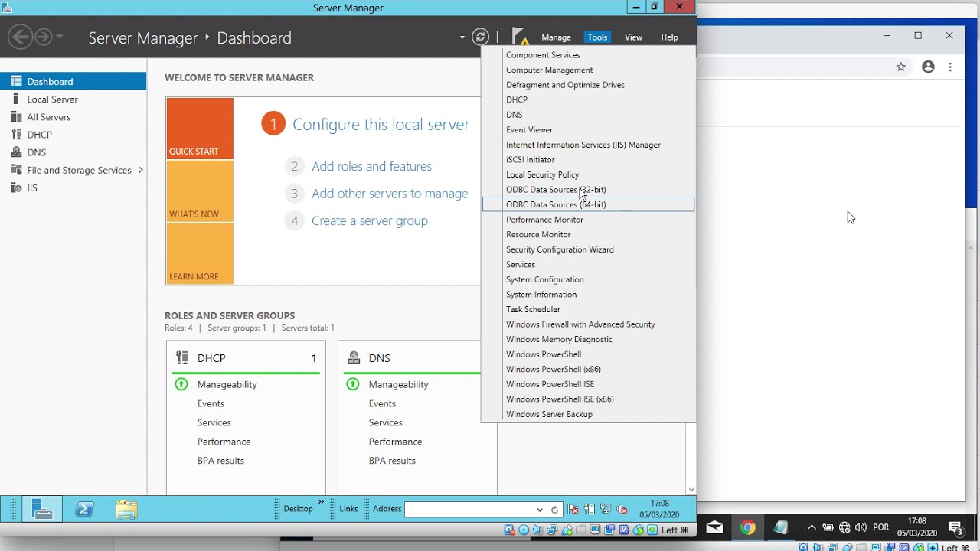Click the refresh icon in the Address toolbar
The width and height of the screenshot is (980, 551).
click(x=554, y=510)
